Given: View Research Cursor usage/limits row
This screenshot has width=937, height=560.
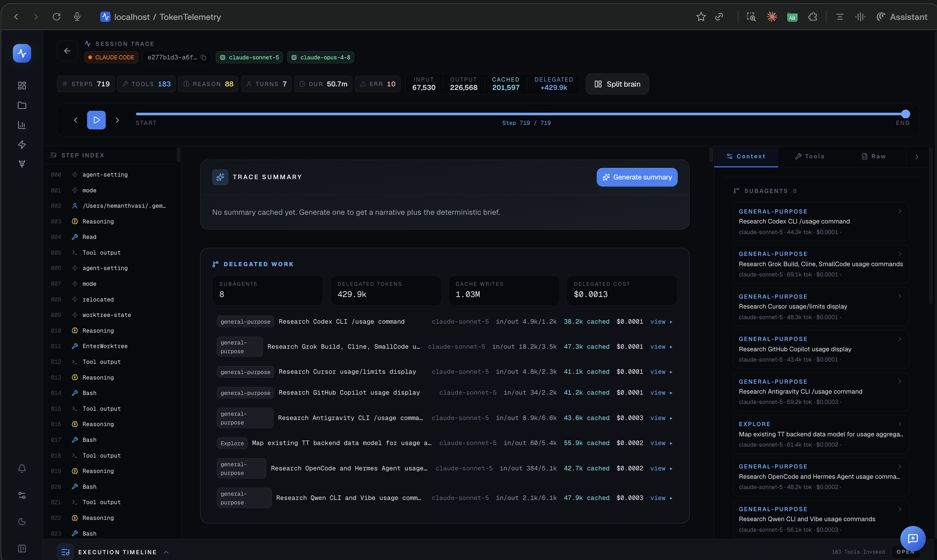Looking at the screenshot, I should click(x=661, y=372).
